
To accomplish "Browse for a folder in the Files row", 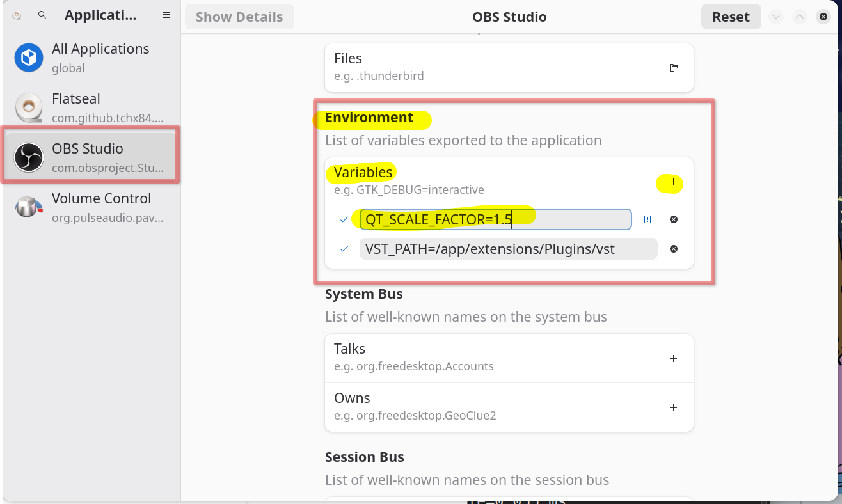I will (673, 68).
